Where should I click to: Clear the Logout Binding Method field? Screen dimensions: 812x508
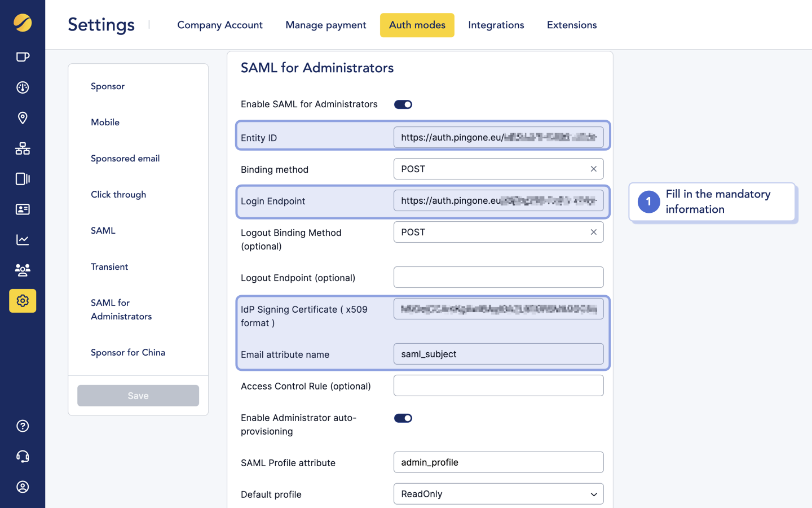pyautogui.click(x=593, y=232)
